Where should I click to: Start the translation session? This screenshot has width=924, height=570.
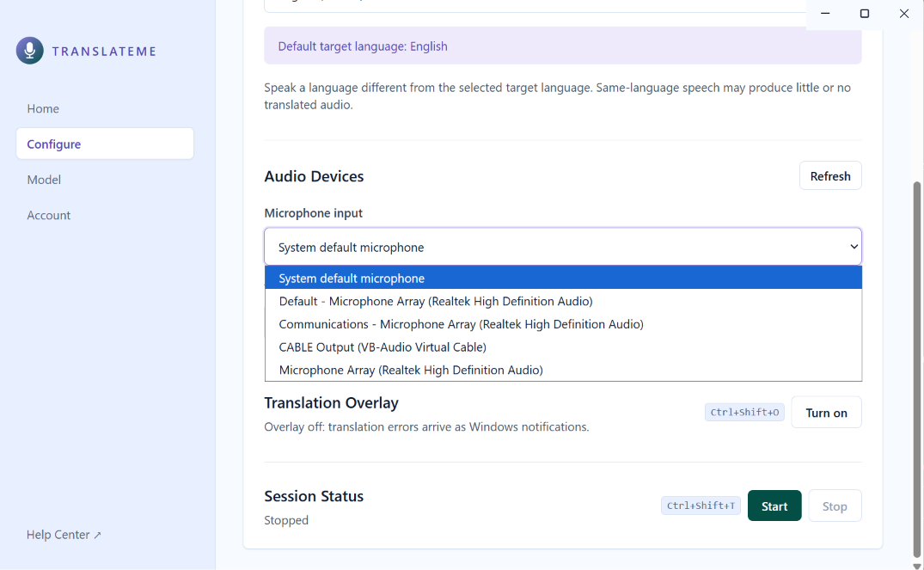tap(774, 506)
